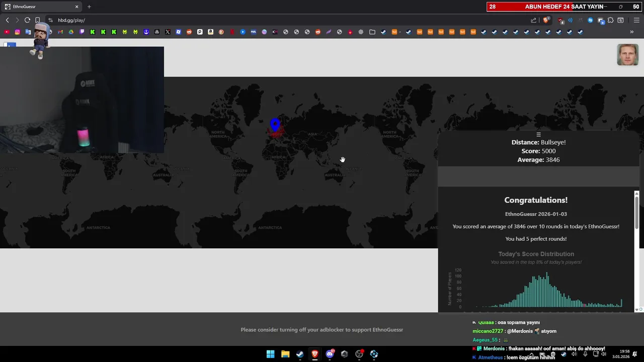Screen dimensions: 644x362
Task: Open the Shazam extension
Action: 590,20
